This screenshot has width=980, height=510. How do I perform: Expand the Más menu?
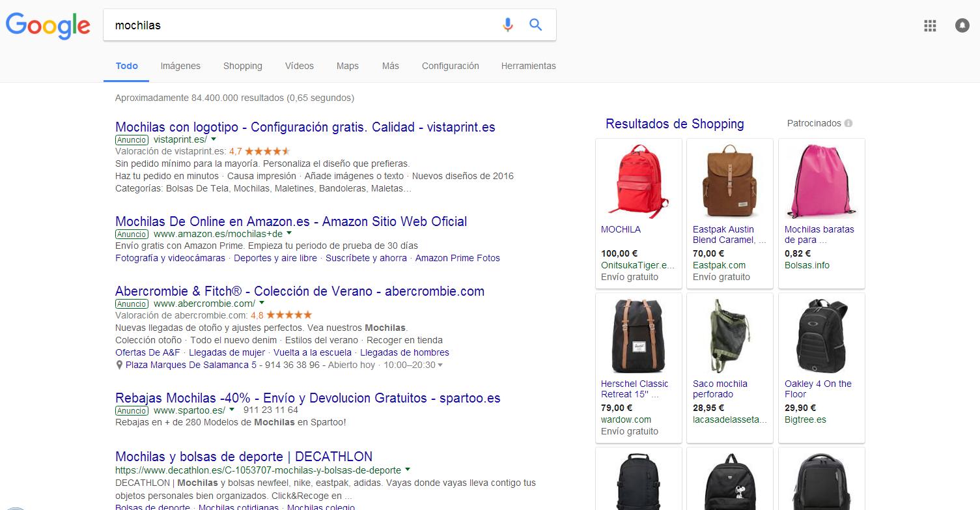pyautogui.click(x=391, y=66)
